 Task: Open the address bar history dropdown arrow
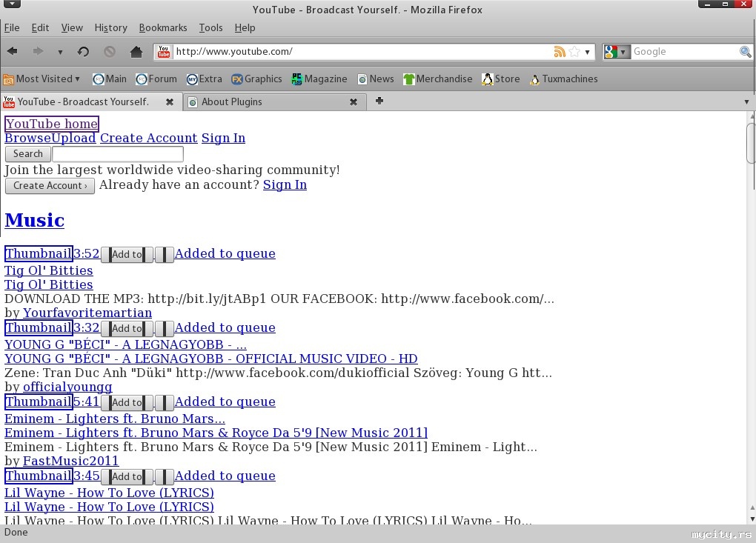(x=587, y=52)
